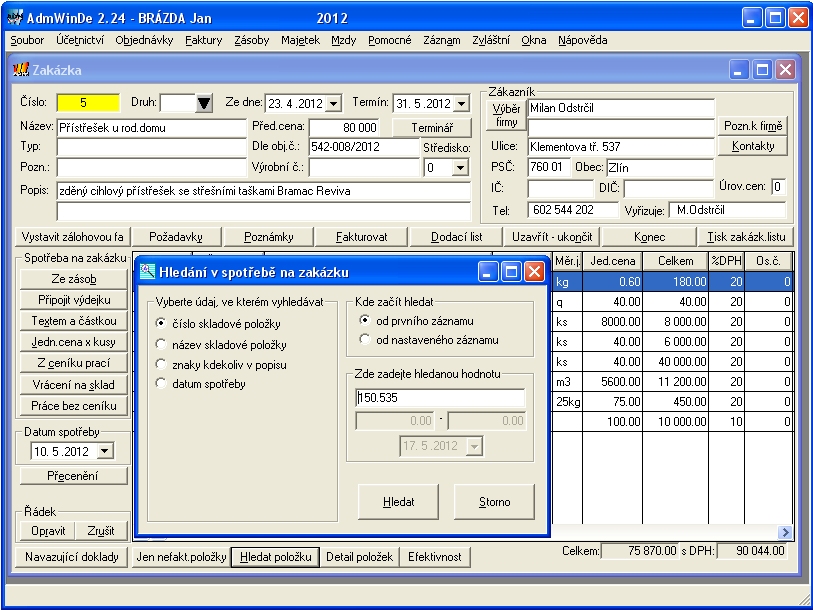Click the Konec button

[x=649, y=237]
